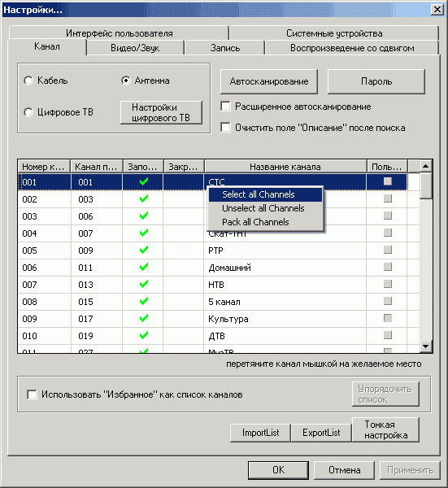
Task: Click green checkmark in РТР row
Action: pyautogui.click(x=143, y=250)
